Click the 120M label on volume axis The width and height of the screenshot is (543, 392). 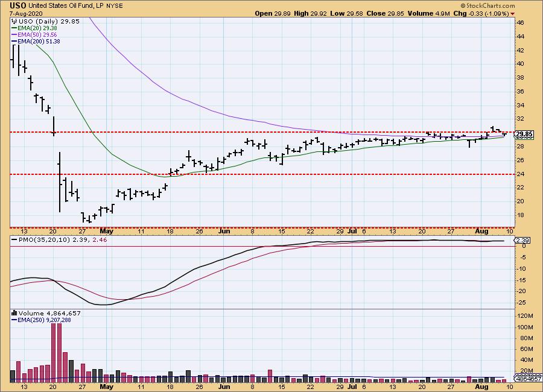coord(525,316)
